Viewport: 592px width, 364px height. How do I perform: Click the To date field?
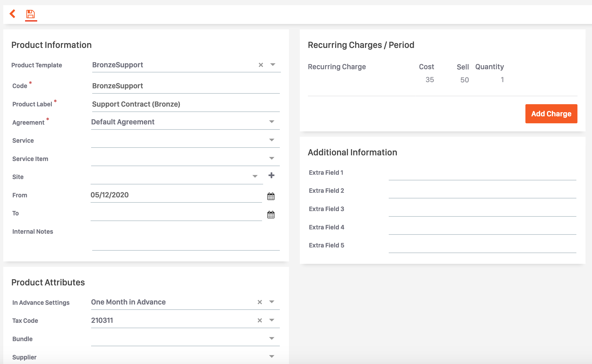176,213
